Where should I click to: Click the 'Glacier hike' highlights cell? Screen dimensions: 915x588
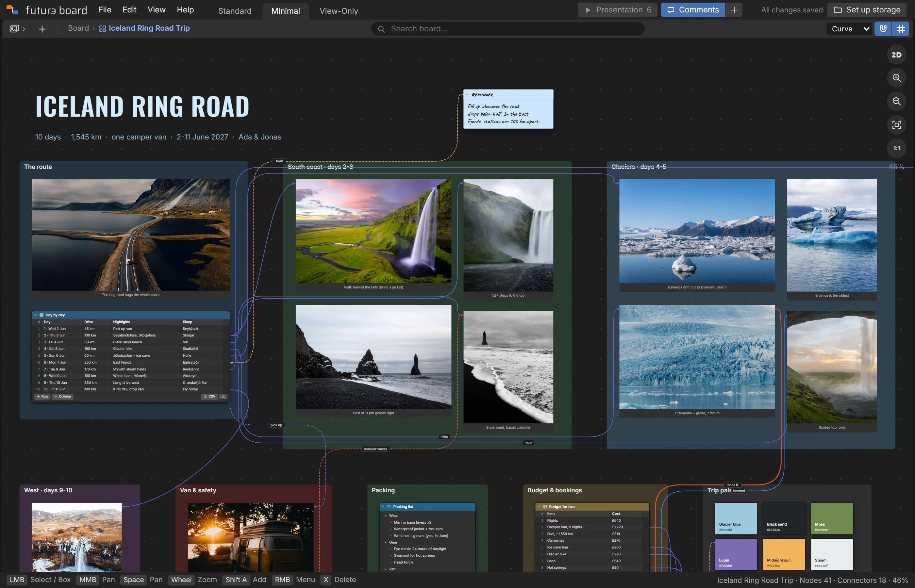pos(146,349)
